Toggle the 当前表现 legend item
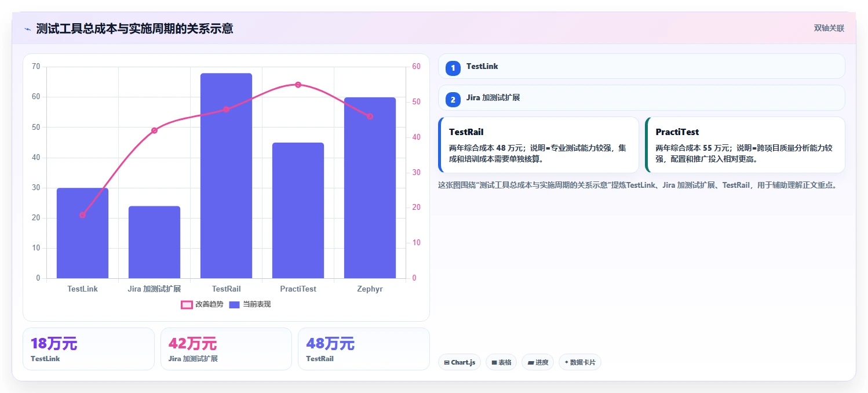 pyautogui.click(x=250, y=304)
